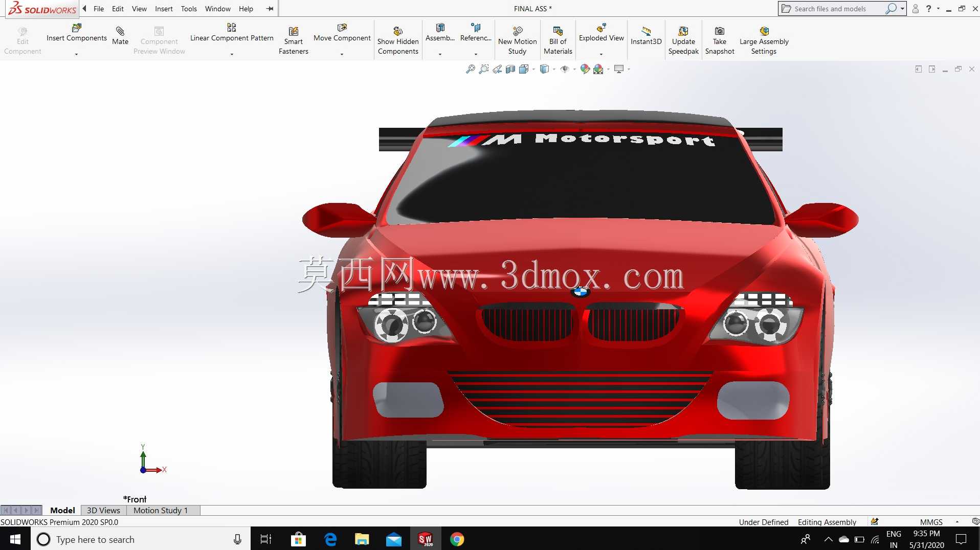Click the SolidWorks logo

[42, 9]
